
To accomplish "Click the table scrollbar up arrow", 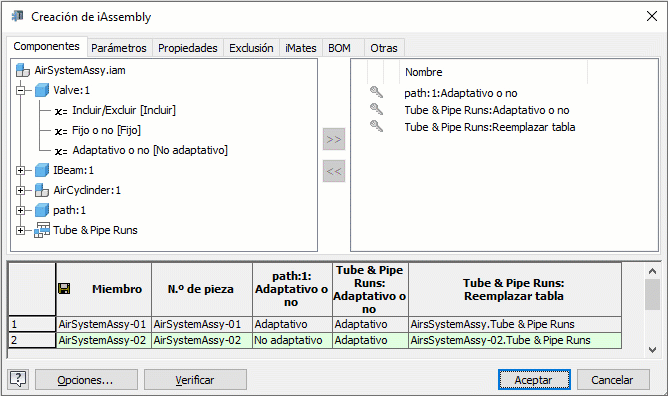I will [x=652, y=271].
